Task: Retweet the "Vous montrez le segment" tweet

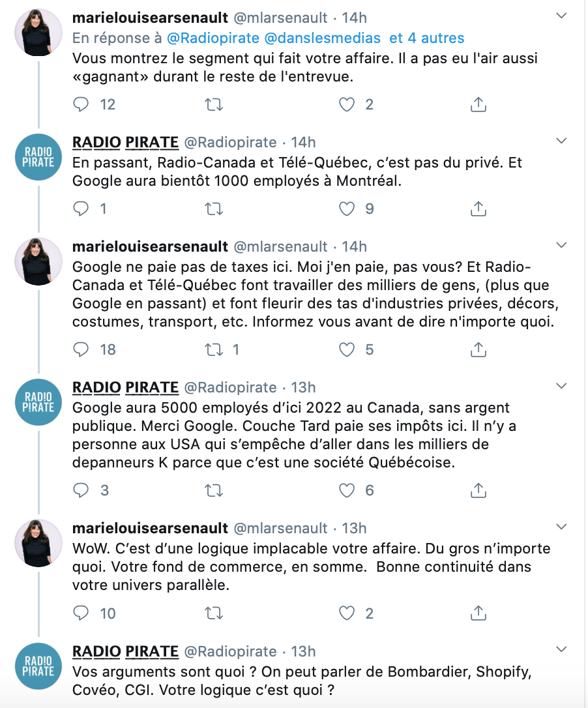Action: [x=214, y=105]
